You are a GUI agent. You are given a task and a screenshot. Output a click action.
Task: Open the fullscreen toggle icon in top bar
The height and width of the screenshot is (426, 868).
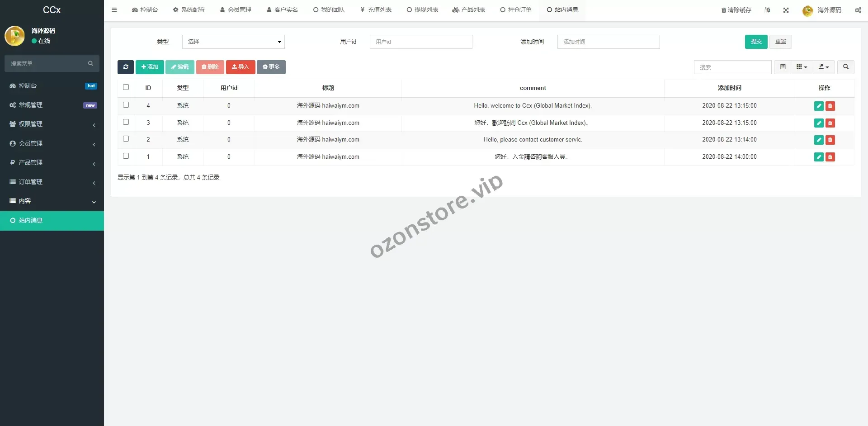click(786, 10)
